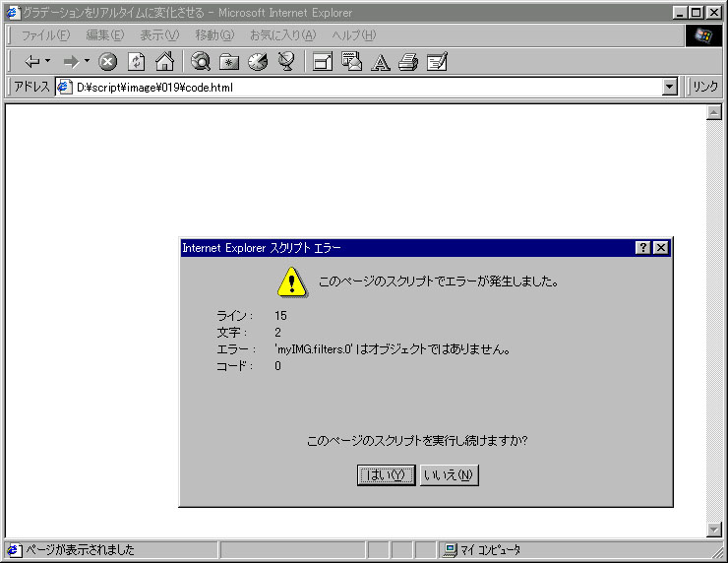Viewport: 728px width, 563px height.
Task: Open the Forward button history dropdown arrow
Action: [87, 61]
